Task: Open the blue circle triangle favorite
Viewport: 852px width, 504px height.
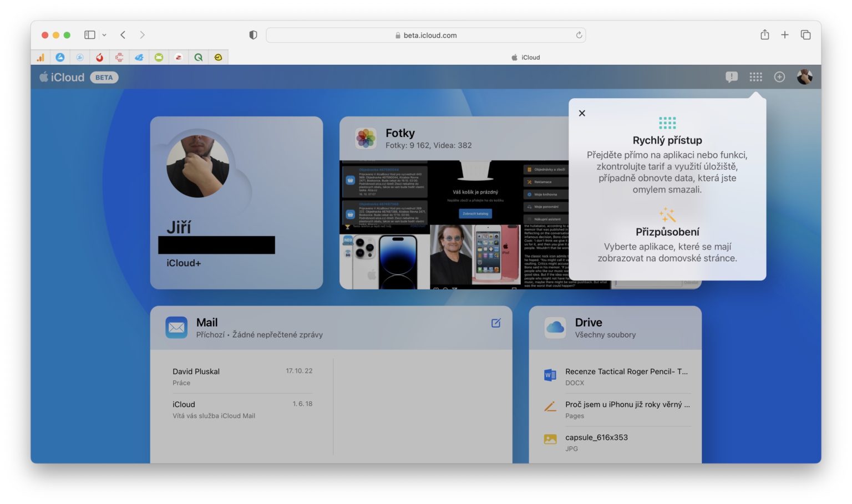Action: pyautogui.click(x=60, y=57)
